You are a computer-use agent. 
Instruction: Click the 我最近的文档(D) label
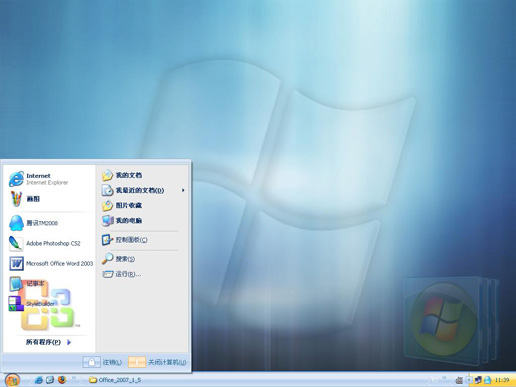140,190
